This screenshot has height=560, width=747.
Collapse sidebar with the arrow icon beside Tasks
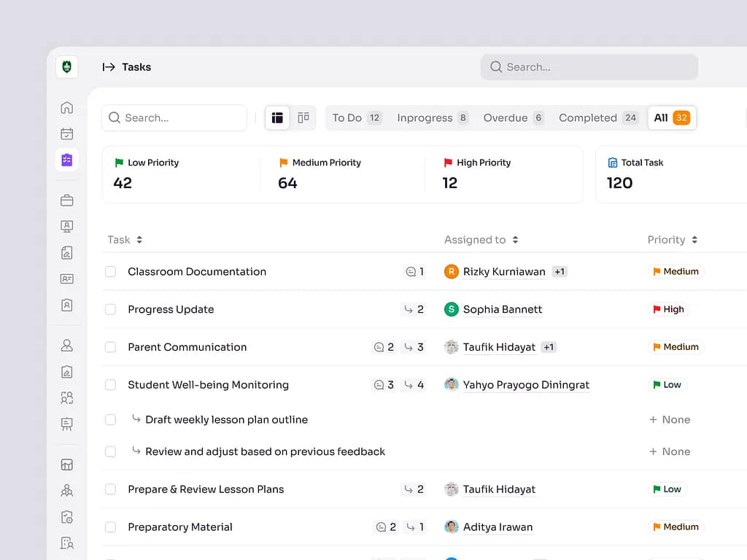[109, 67]
